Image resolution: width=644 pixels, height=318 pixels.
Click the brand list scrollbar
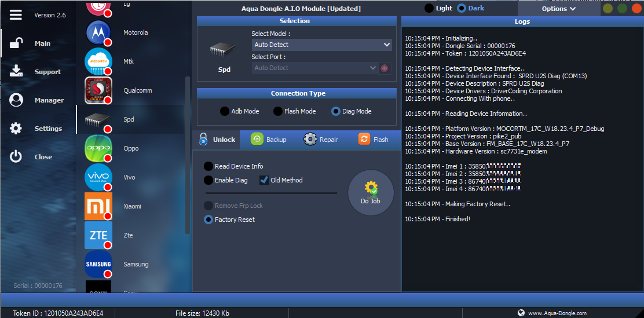click(x=188, y=155)
